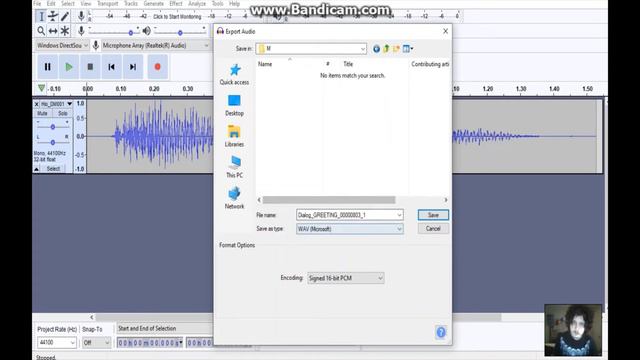Viewport: 640px width, 360px height.
Task: Click the speaker playback volume icon
Action: pyautogui.click(x=147, y=31)
